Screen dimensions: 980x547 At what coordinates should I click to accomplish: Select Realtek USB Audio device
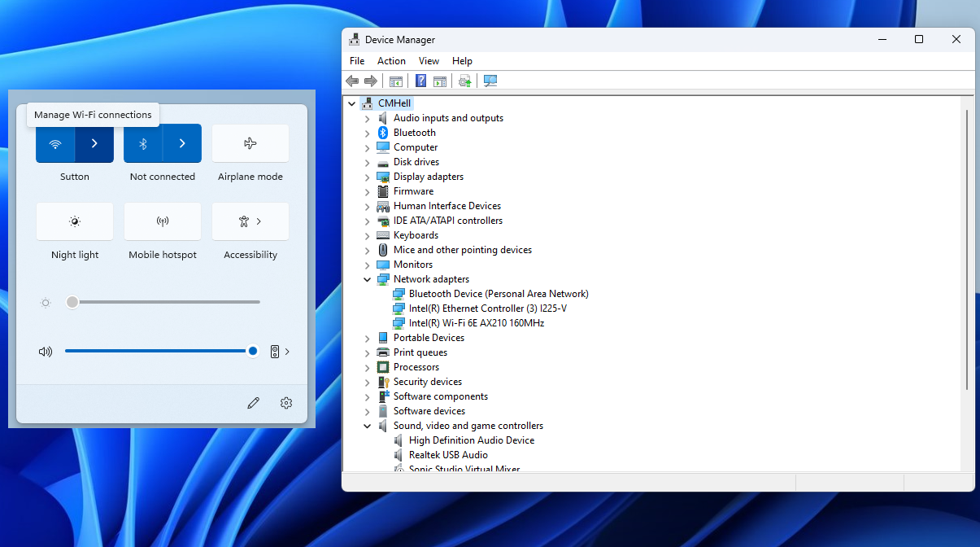(x=448, y=455)
